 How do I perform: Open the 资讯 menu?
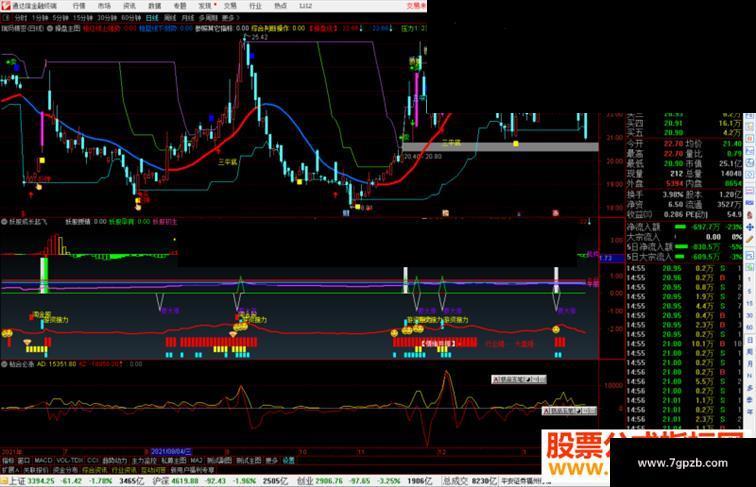[129, 6]
